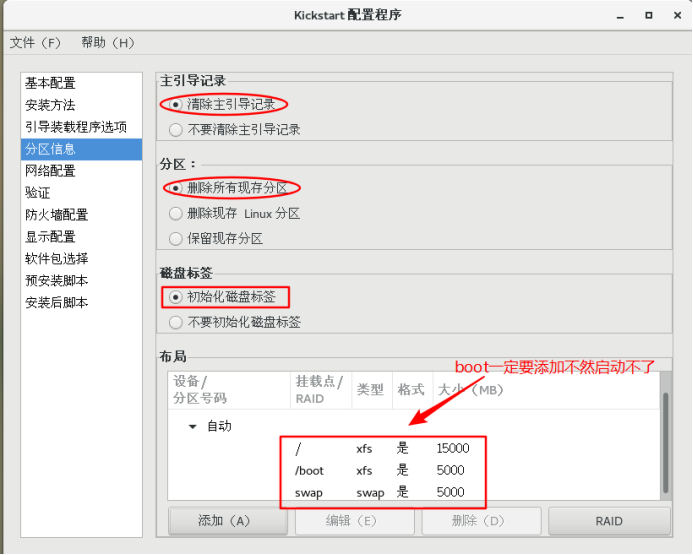Click the 15000 size value

[x=453, y=449]
